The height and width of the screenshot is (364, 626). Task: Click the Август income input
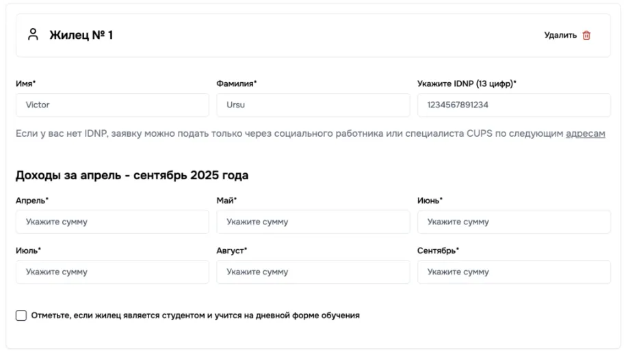313,272
